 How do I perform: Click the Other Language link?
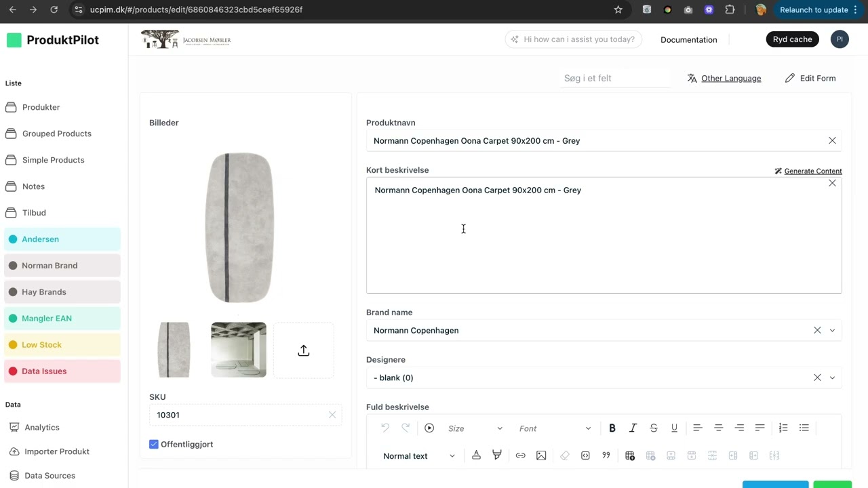(724, 78)
